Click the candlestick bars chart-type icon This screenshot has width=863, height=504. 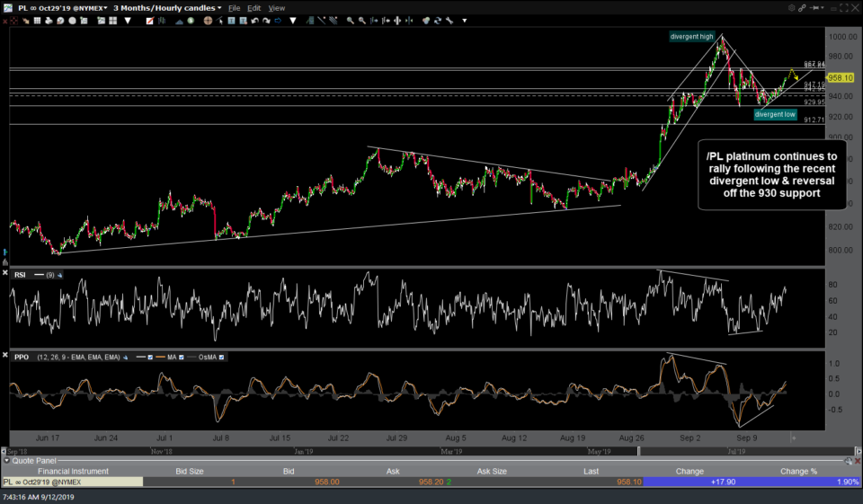[x=162, y=21]
